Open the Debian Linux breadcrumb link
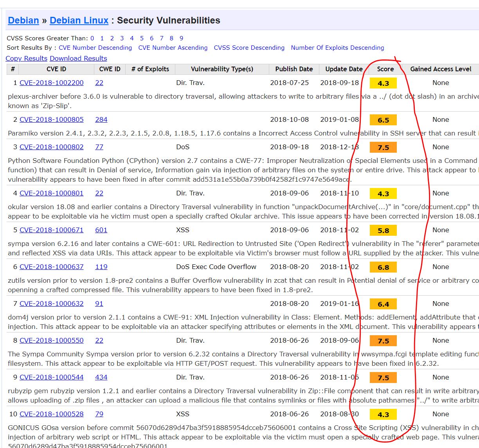 pos(79,20)
